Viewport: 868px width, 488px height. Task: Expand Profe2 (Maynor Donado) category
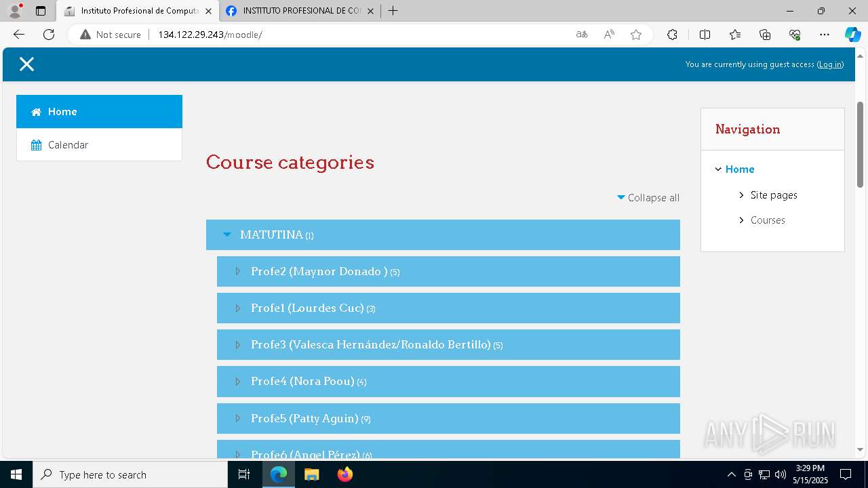click(237, 271)
